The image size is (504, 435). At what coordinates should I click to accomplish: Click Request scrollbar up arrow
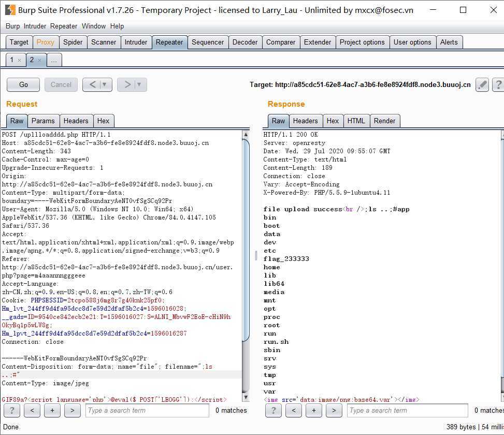click(246, 134)
